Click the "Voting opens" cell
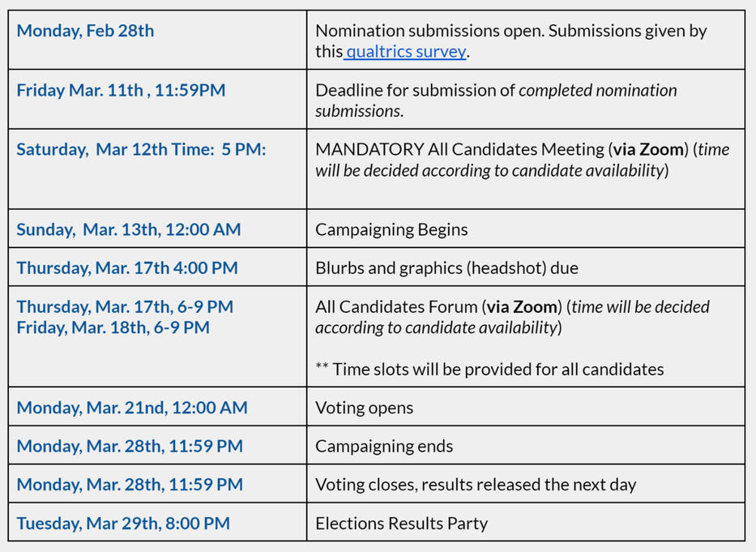This screenshot has height=552, width=756. coord(364,408)
